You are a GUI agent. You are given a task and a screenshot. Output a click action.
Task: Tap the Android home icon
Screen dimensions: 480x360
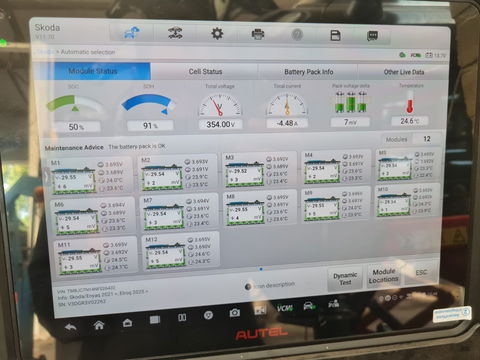point(99,325)
